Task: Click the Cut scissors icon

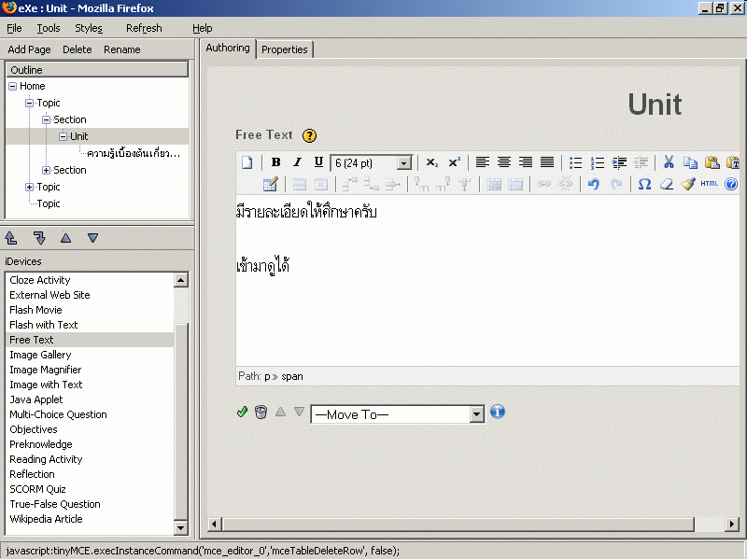Action: (669, 162)
